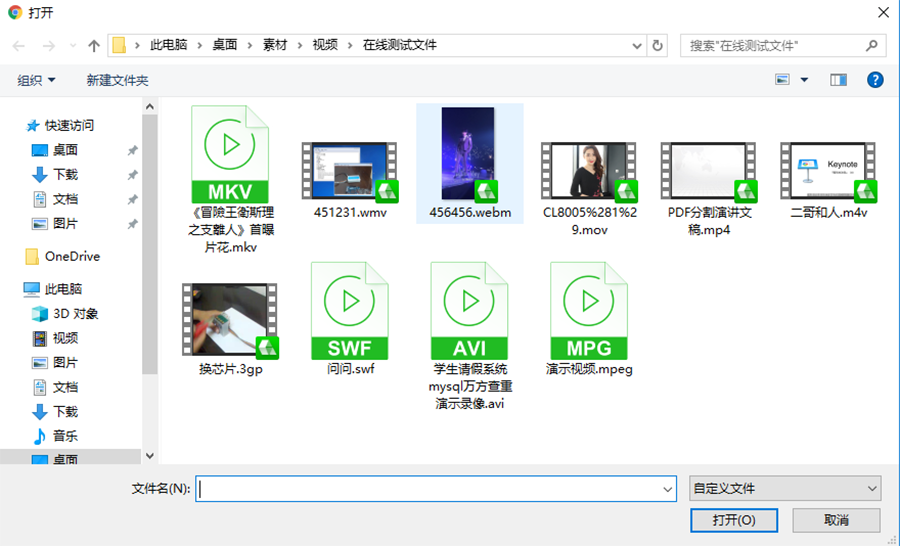Select the 二哥和人.m4v thumbnail
Image resolution: width=900 pixels, height=546 pixels.
click(828, 172)
